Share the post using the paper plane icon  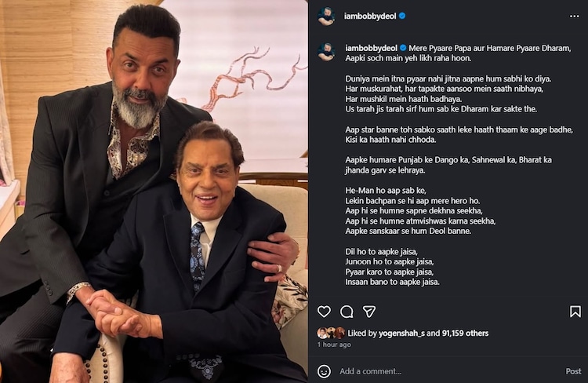tap(369, 312)
